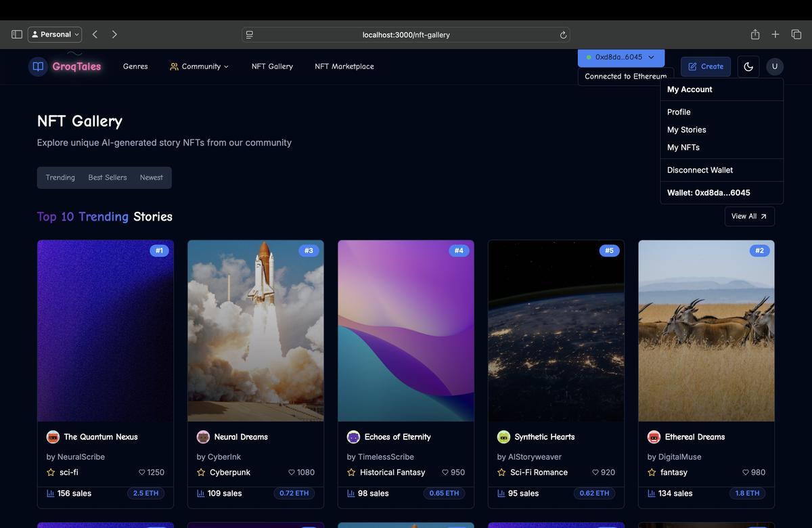The width and height of the screenshot is (812, 528).
Task: Open Profile from the account dropdown
Action: coord(678,112)
